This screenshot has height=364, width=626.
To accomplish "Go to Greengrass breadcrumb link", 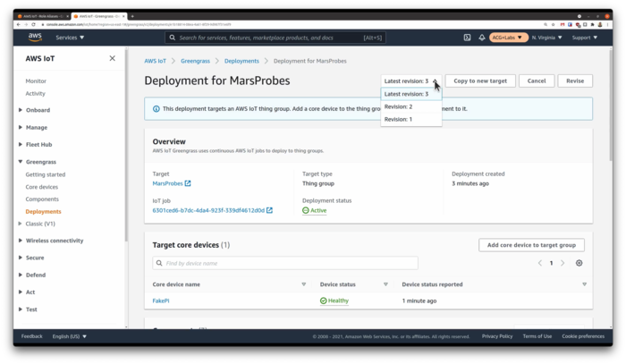I will 195,61.
